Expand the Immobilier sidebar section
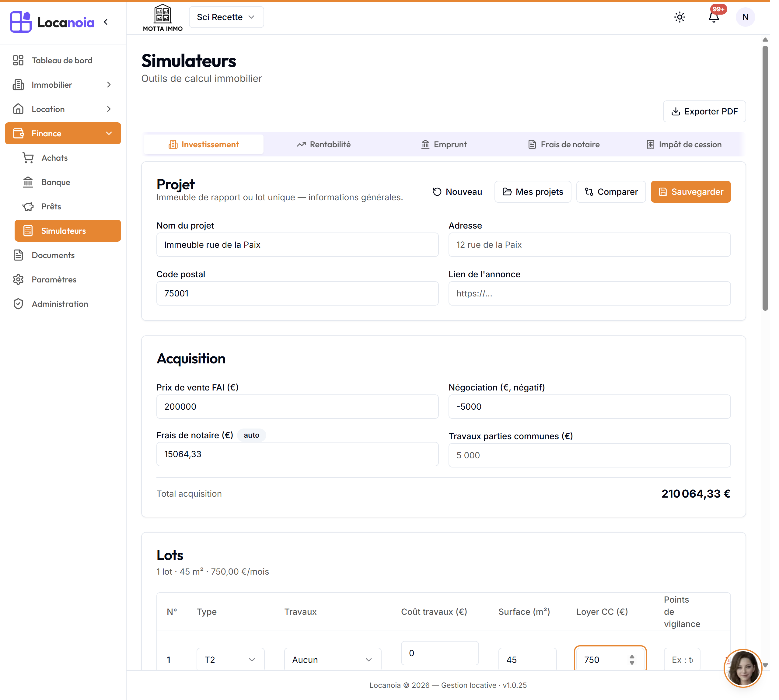779x700 pixels. pyautogui.click(x=63, y=85)
